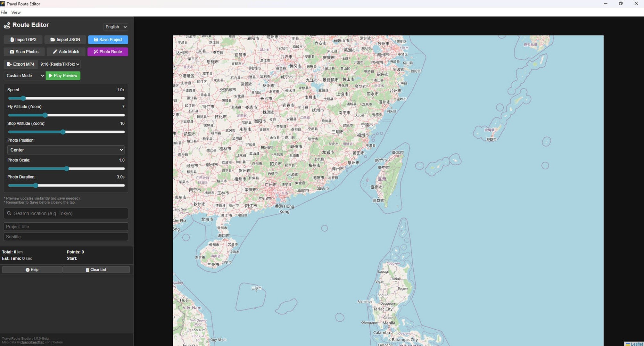Adjust the Photo Duration slider
Viewport: 644px width, 346px height.
click(66, 185)
